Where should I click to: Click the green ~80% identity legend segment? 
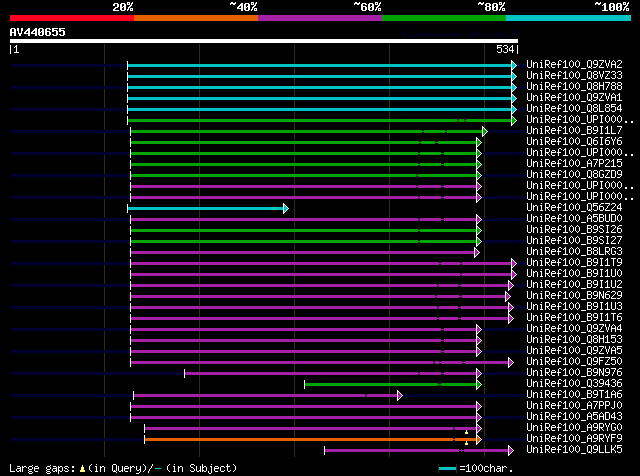[444, 18]
